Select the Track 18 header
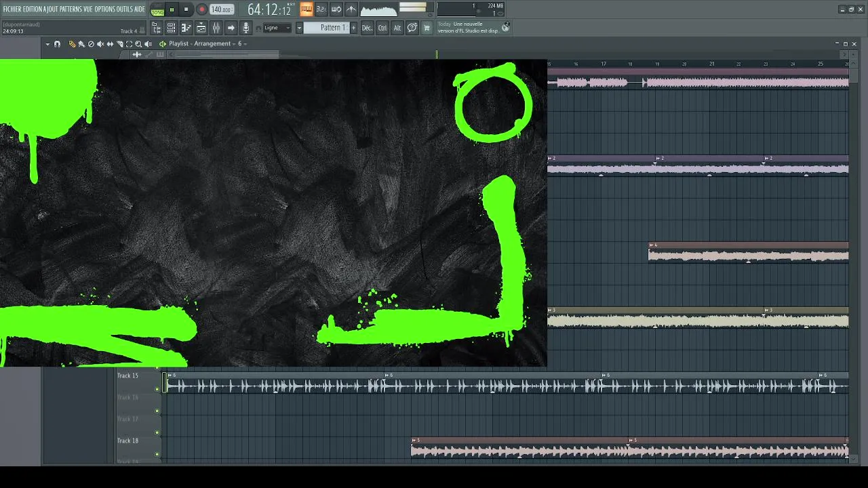Image resolution: width=868 pixels, height=488 pixels. click(139, 447)
